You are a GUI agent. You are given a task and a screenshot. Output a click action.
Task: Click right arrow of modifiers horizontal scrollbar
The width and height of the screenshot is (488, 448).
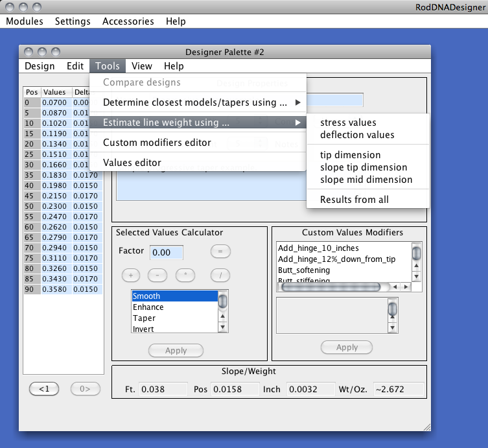click(406, 287)
